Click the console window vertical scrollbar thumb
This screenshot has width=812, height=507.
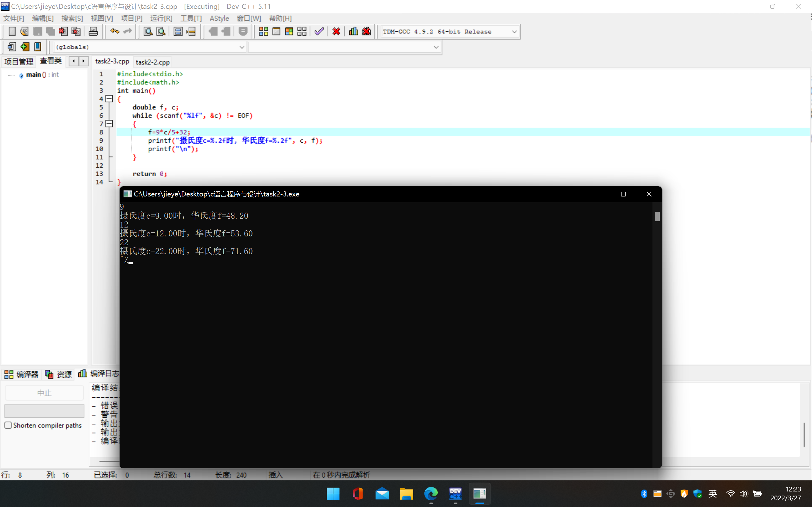tap(657, 216)
